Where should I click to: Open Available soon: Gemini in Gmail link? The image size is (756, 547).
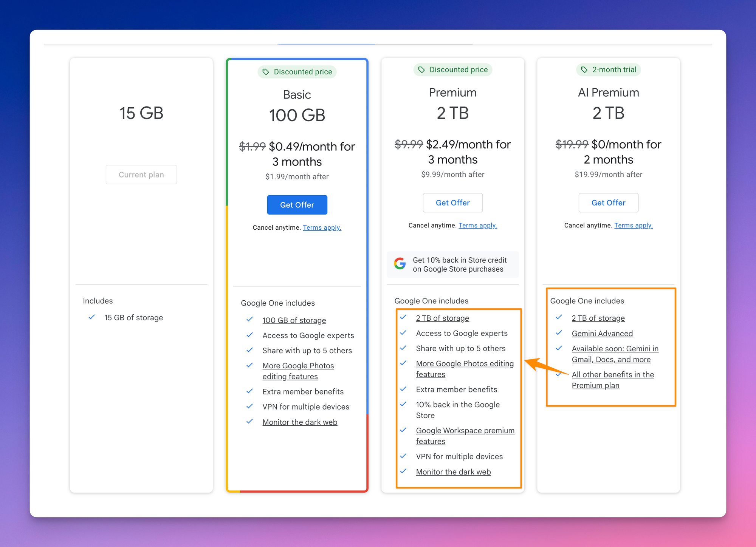[x=615, y=354]
